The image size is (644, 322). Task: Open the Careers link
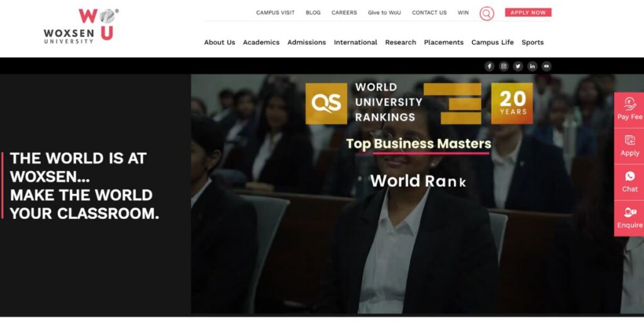pyautogui.click(x=344, y=13)
